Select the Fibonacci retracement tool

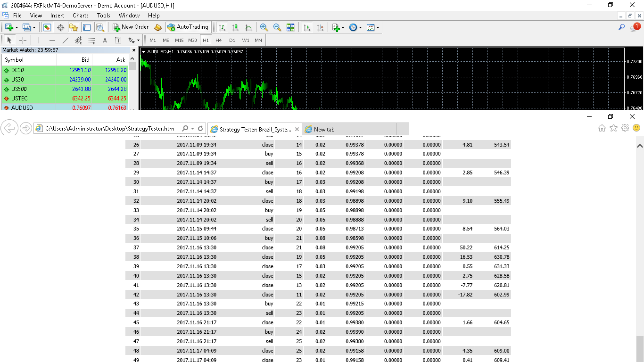click(91, 40)
